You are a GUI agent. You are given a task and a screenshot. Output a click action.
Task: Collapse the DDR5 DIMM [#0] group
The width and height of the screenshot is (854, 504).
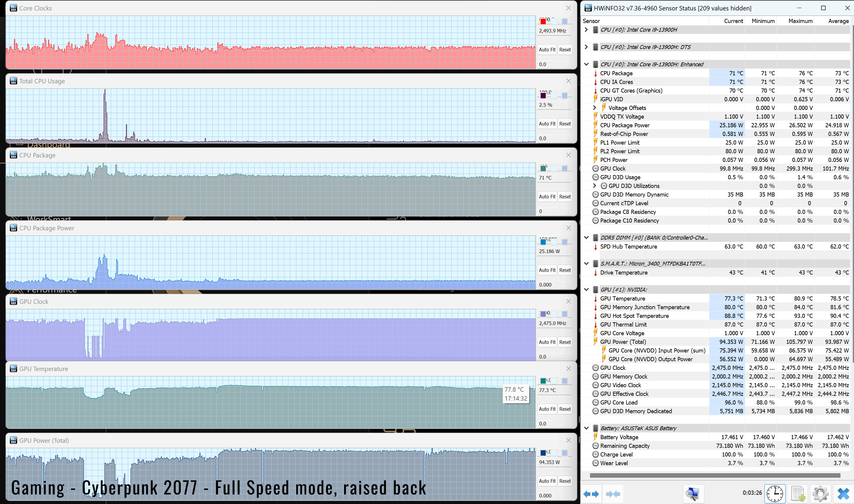point(586,238)
